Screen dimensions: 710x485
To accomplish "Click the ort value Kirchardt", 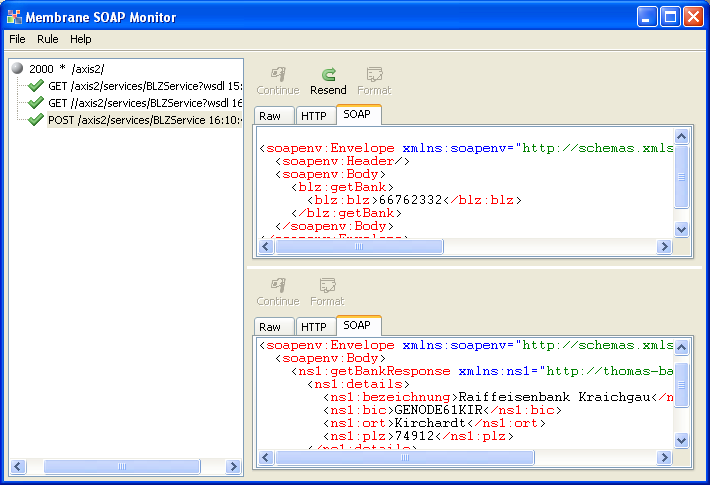I will coord(430,423).
